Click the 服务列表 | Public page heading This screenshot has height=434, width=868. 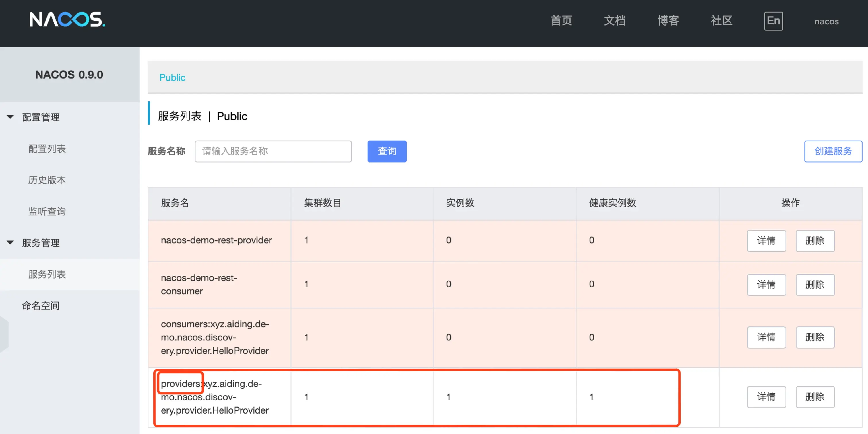click(203, 116)
